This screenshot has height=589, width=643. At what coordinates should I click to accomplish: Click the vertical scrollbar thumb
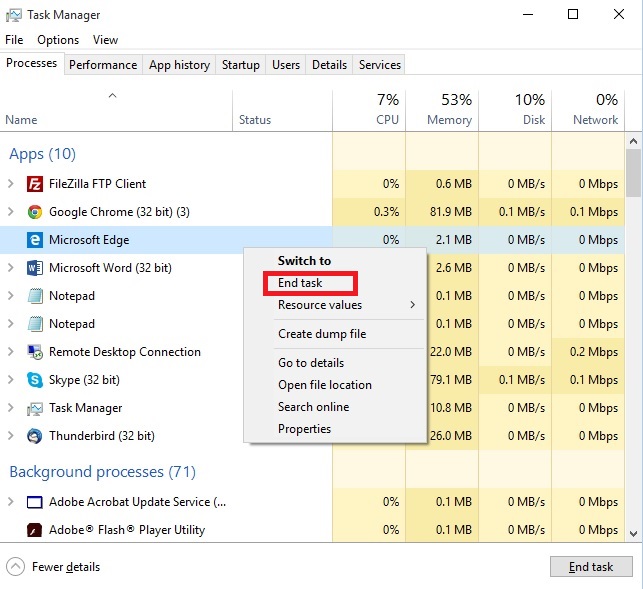coord(634,173)
